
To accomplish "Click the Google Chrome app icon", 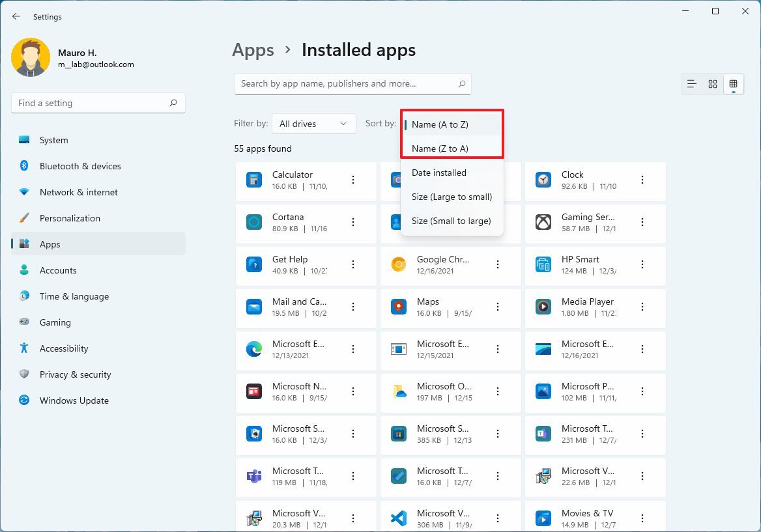I will click(398, 264).
